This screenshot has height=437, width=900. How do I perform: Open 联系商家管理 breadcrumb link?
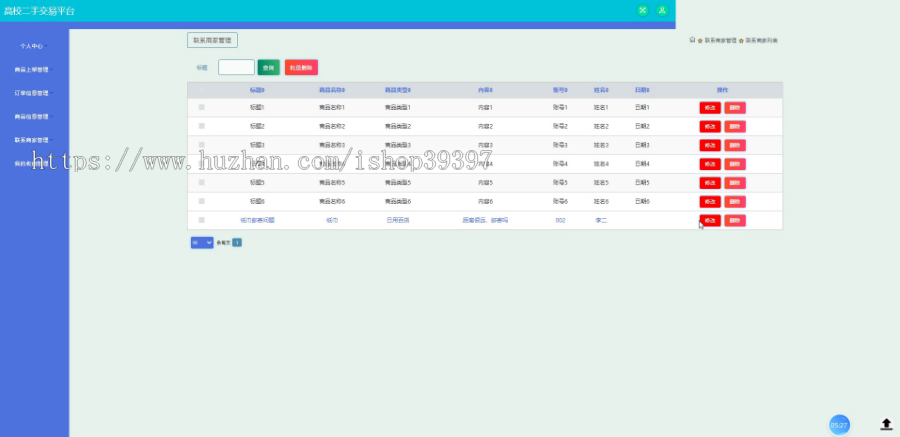720,41
